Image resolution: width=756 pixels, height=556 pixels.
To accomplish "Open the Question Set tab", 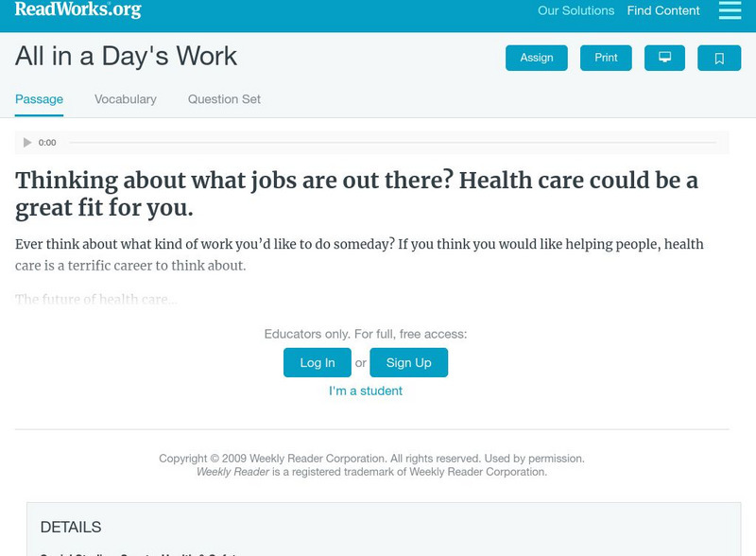I will click(224, 99).
